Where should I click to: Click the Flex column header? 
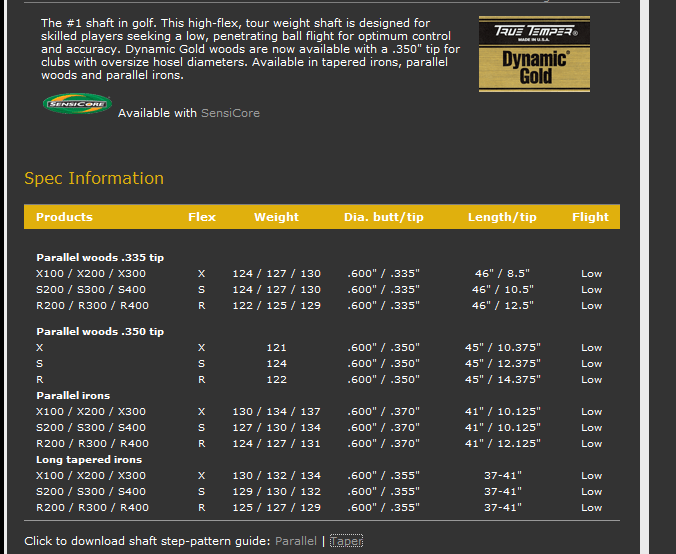(202, 217)
